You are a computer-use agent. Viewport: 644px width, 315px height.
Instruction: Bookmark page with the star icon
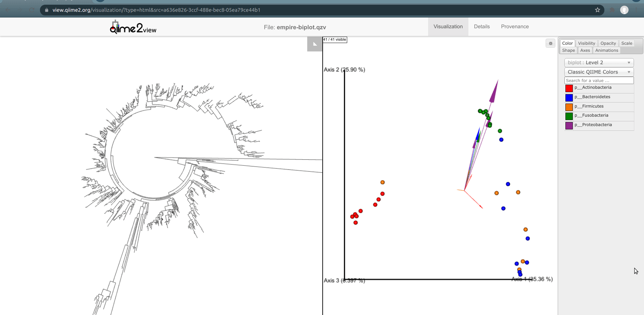[x=597, y=10]
